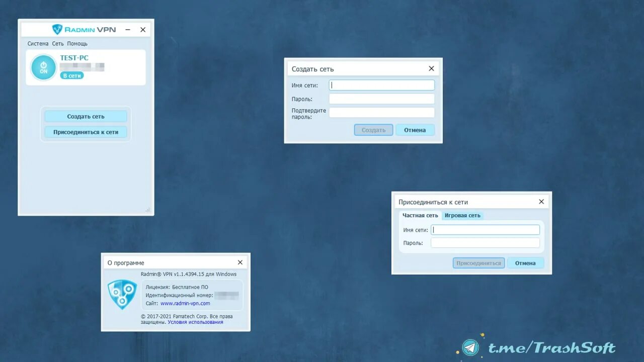
Task: Click the TEST-PC computer name
Action: click(x=74, y=58)
